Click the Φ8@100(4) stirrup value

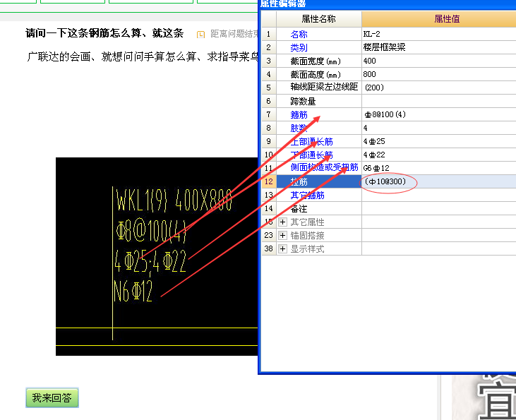pyautogui.click(x=438, y=114)
